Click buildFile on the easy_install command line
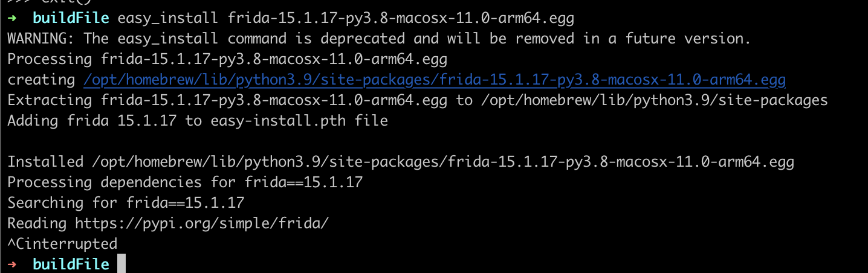Screen dimensions: 868x273 71,18
